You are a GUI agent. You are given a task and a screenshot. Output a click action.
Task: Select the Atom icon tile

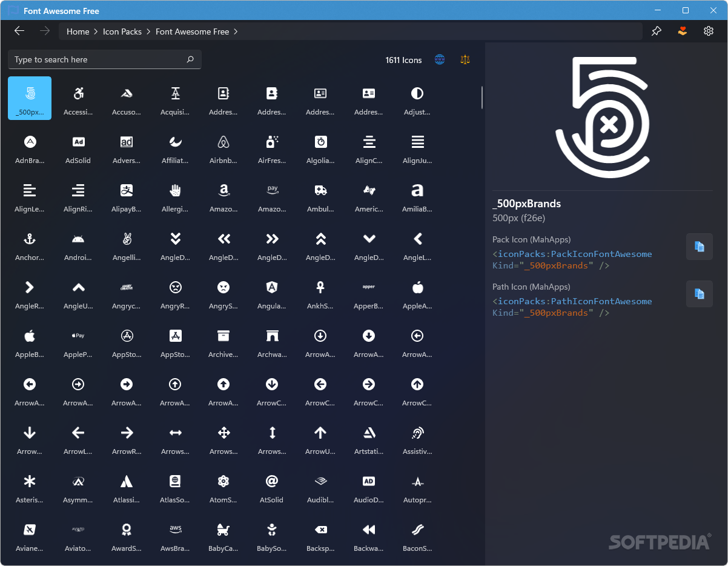click(223, 486)
